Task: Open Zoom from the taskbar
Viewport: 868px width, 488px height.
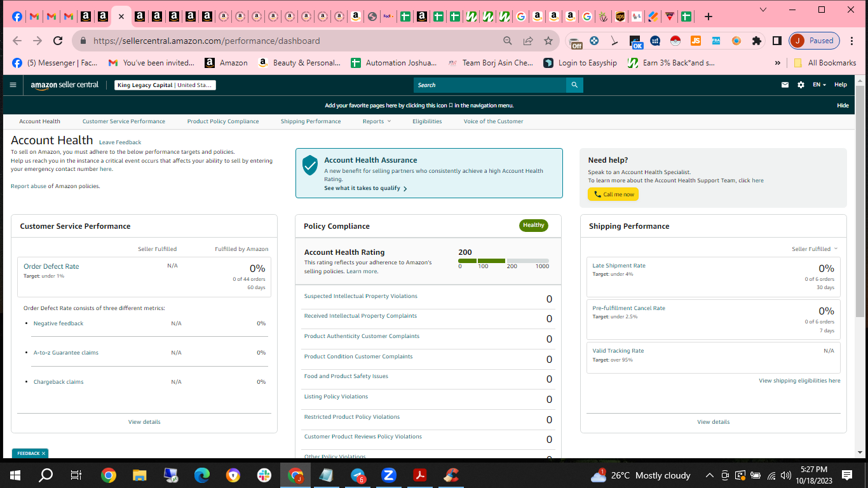Action: (389, 475)
